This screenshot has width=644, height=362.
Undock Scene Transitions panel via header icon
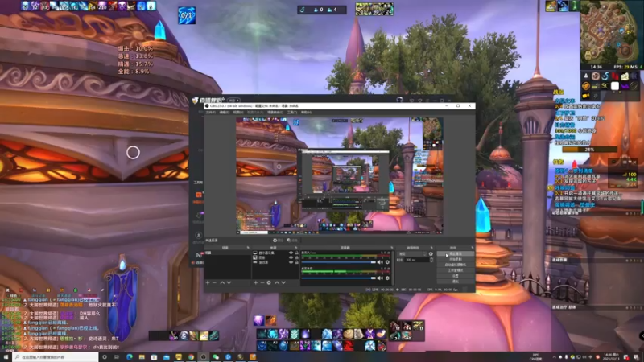click(x=431, y=248)
